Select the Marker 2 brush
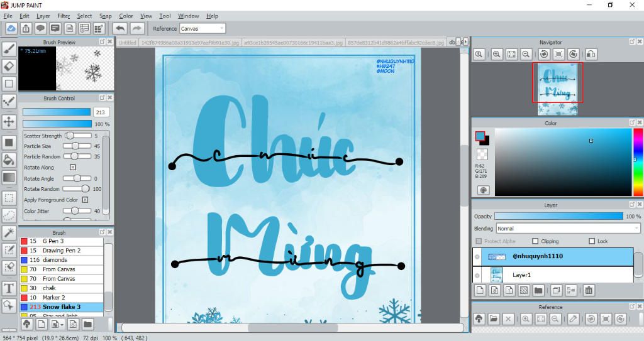644x341 pixels. point(62,297)
